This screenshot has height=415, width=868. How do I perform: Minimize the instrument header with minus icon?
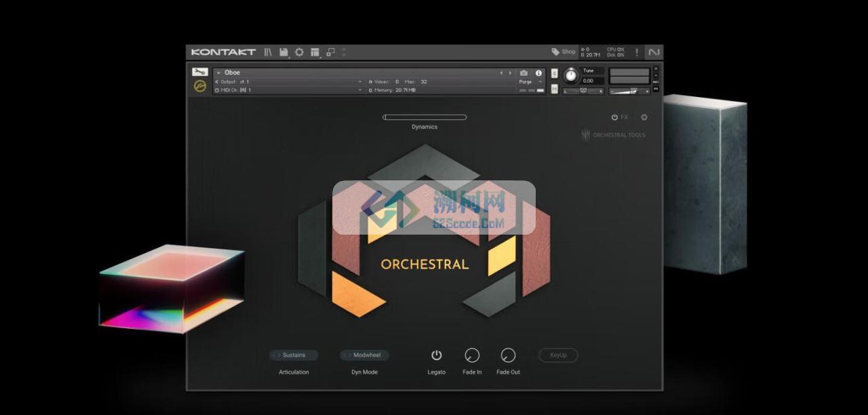[656, 75]
